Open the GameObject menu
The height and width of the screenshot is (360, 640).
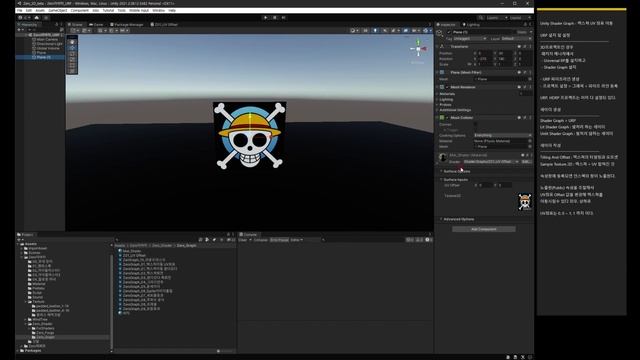click(58, 10)
